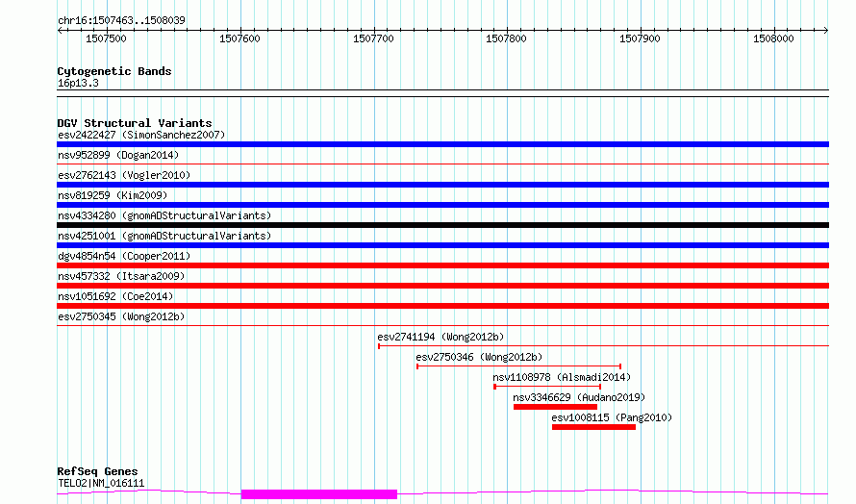This screenshot has width=856, height=504.
Task: Open esv2750346 (Wong2012b) variant label
Action: pyautogui.click(x=479, y=357)
